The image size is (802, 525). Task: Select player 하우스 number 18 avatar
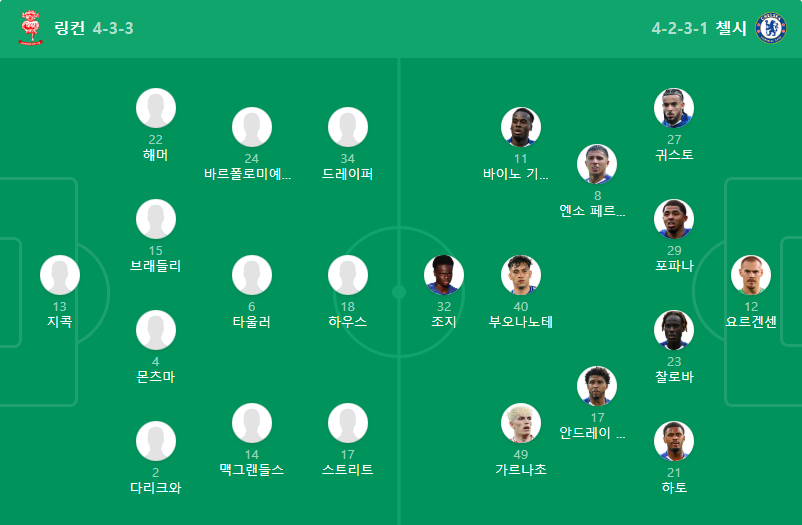coord(348,275)
